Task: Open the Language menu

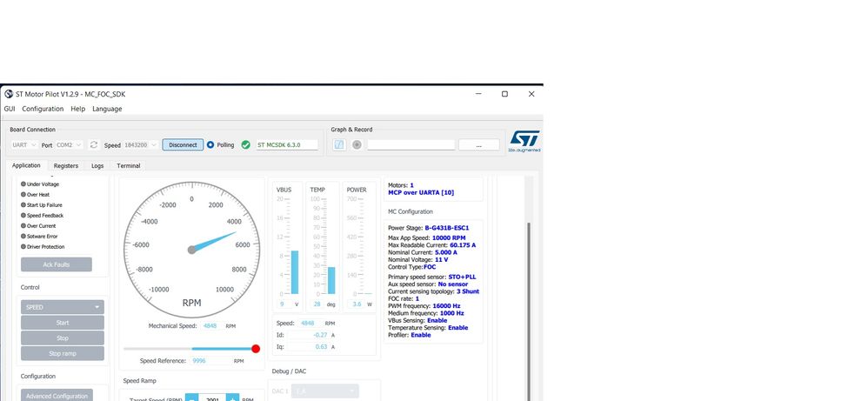Action: (107, 109)
